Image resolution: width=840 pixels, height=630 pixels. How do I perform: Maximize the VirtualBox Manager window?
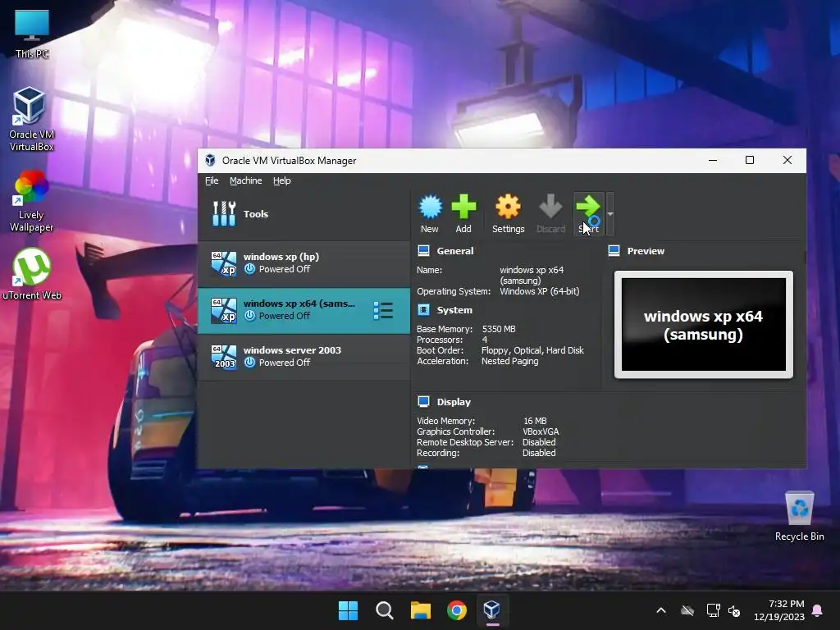(750, 160)
